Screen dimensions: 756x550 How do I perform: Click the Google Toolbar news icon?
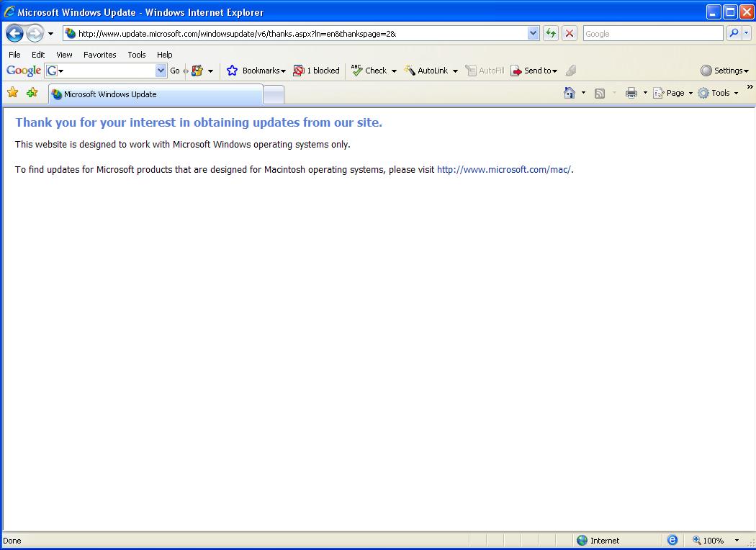[x=197, y=71]
